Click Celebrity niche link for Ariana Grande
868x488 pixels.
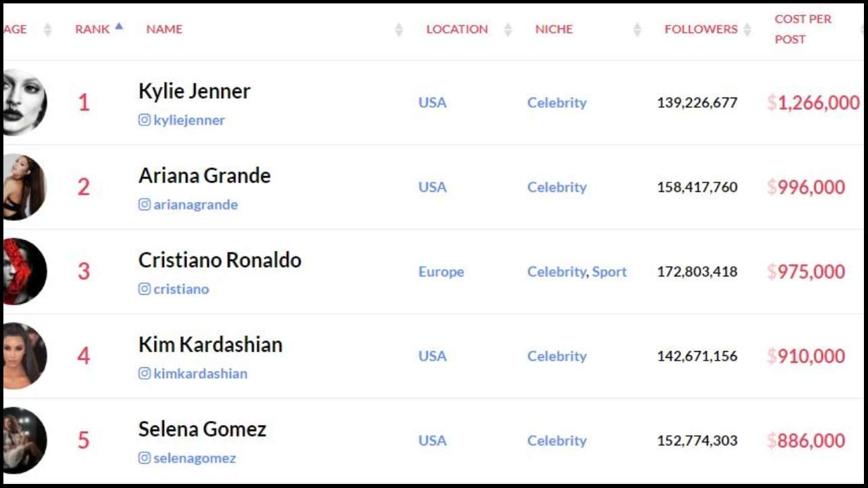557,187
